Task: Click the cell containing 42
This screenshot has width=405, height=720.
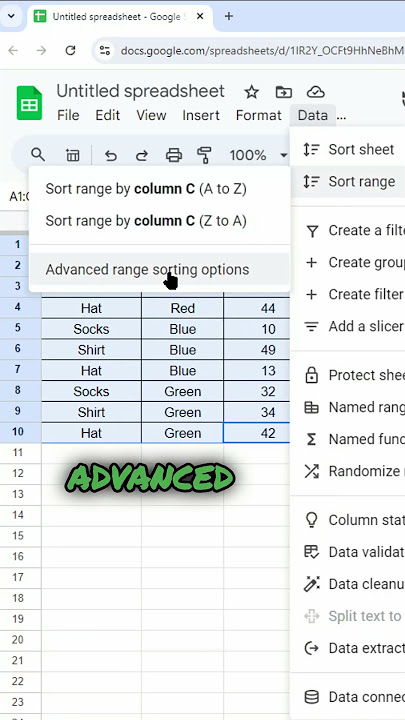Action: click(257, 433)
